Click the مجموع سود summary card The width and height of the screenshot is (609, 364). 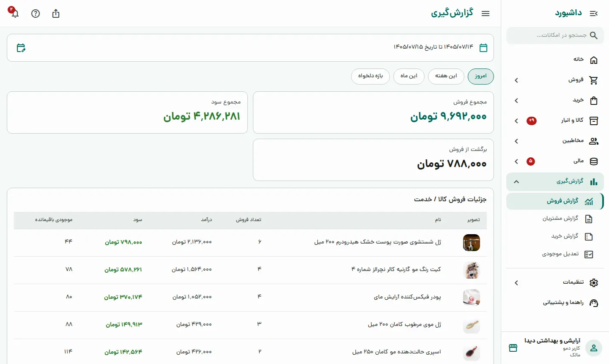click(127, 112)
